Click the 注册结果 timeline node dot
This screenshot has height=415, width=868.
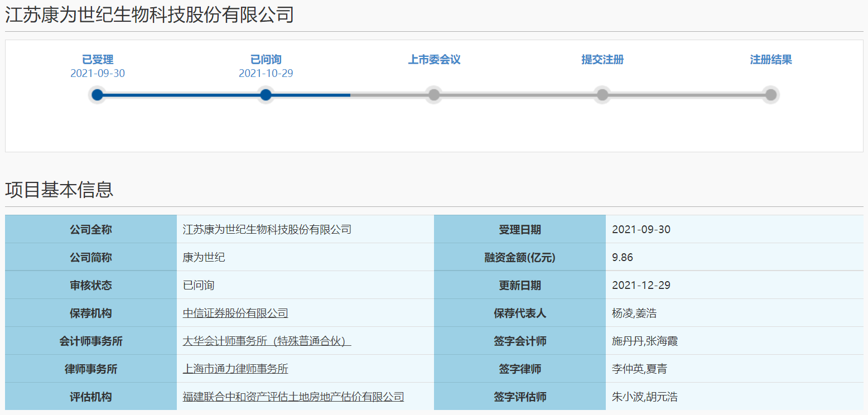pyautogui.click(x=770, y=95)
